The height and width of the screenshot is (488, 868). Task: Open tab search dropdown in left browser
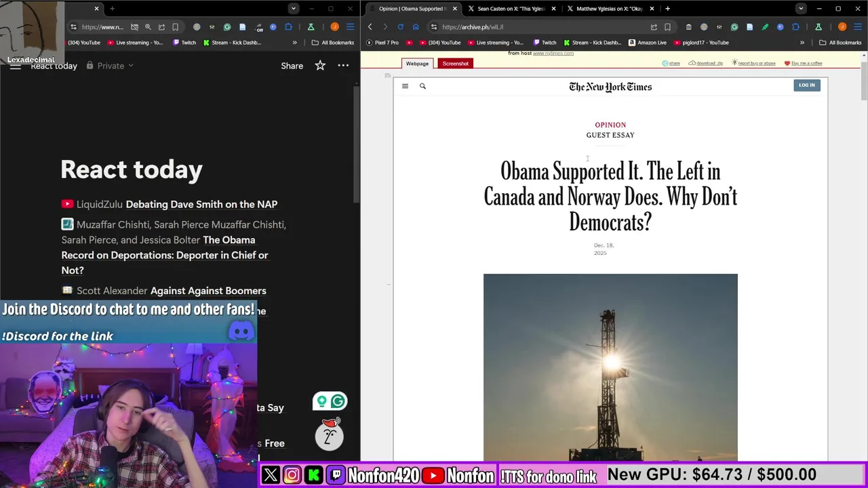coord(293,9)
